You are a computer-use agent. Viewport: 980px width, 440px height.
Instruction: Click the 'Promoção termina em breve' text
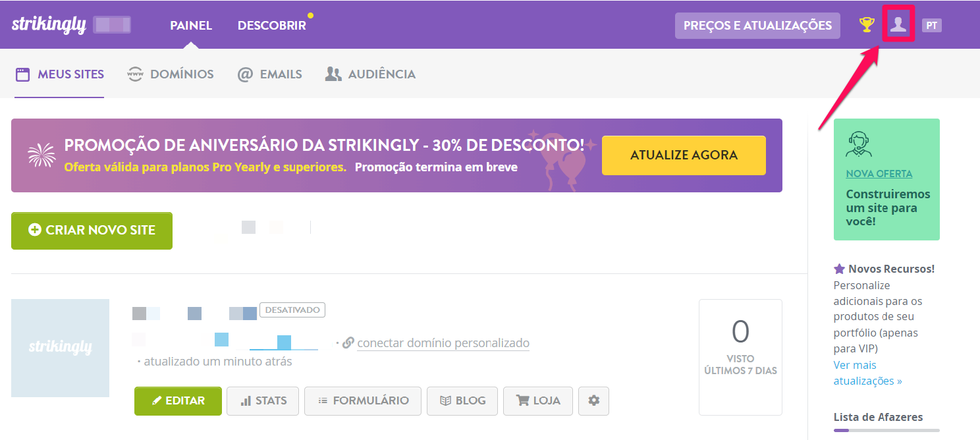click(x=436, y=167)
